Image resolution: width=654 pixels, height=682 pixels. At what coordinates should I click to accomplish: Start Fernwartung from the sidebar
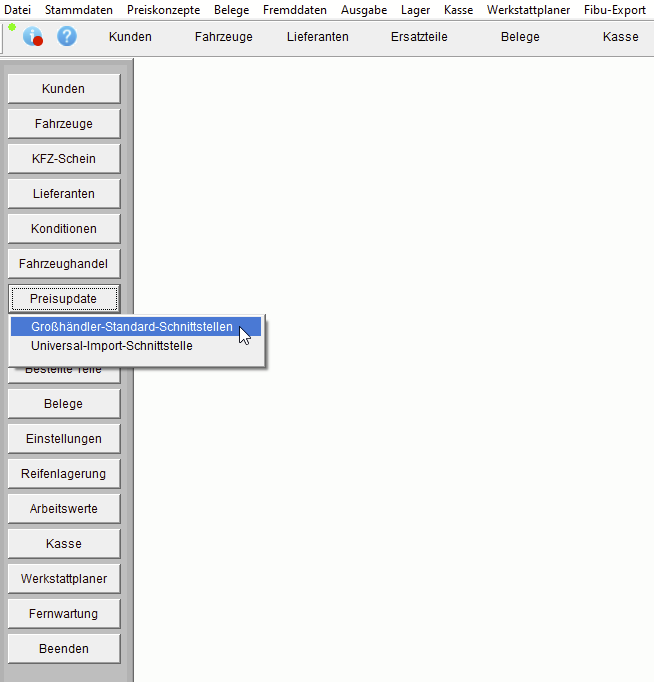[x=64, y=614]
